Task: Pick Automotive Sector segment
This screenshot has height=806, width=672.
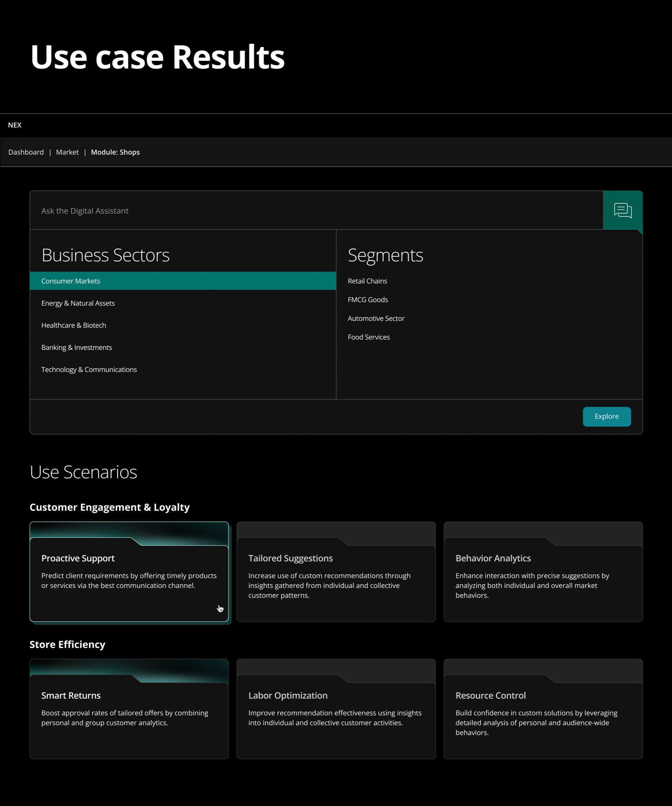Action: tap(376, 318)
